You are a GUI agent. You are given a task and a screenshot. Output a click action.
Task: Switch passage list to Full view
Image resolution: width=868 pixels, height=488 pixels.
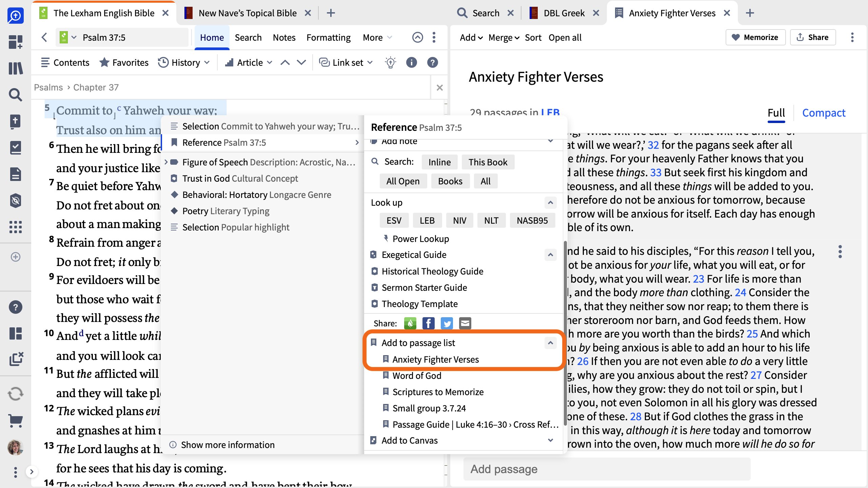pos(776,113)
